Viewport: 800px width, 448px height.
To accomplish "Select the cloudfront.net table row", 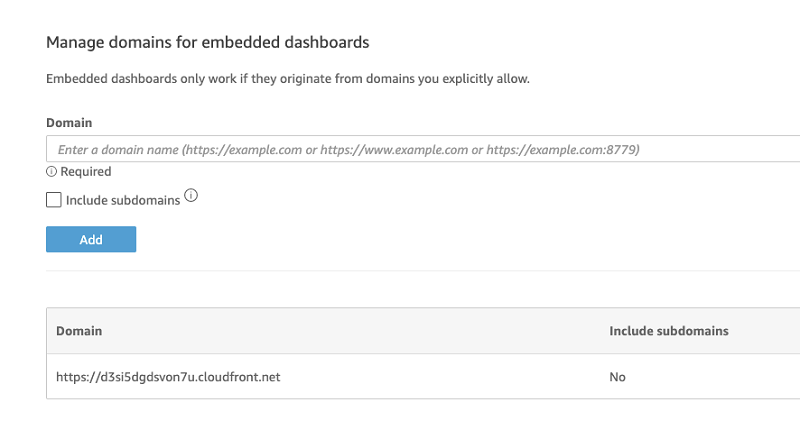I will [x=423, y=377].
